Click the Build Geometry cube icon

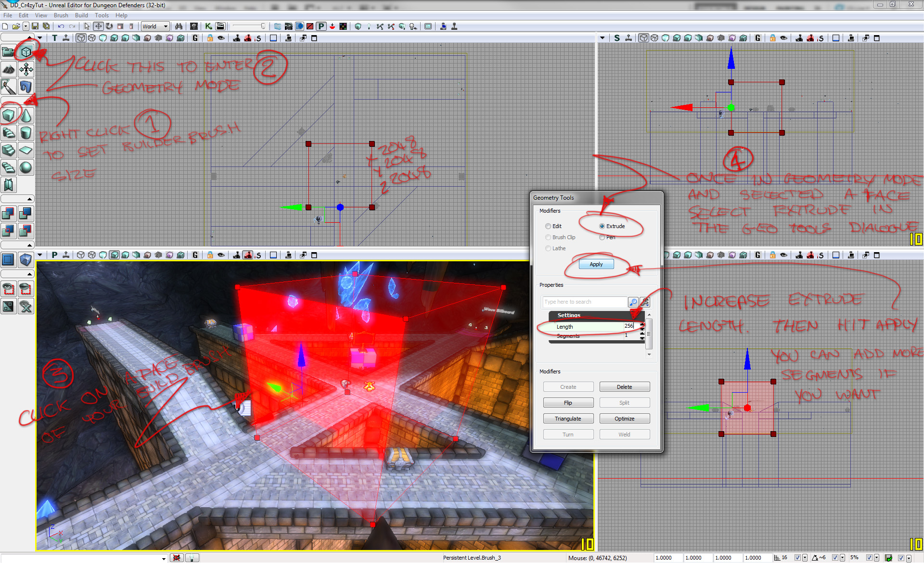(x=358, y=26)
